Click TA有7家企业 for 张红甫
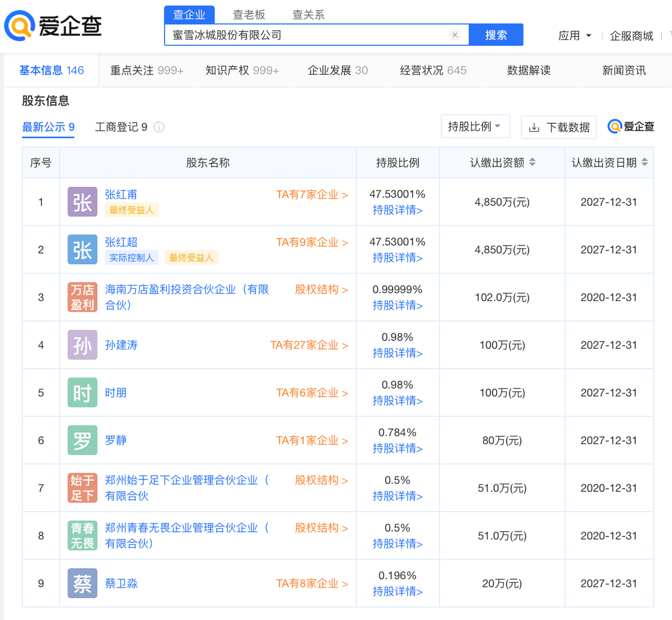This screenshot has width=672, height=620. (312, 195)
